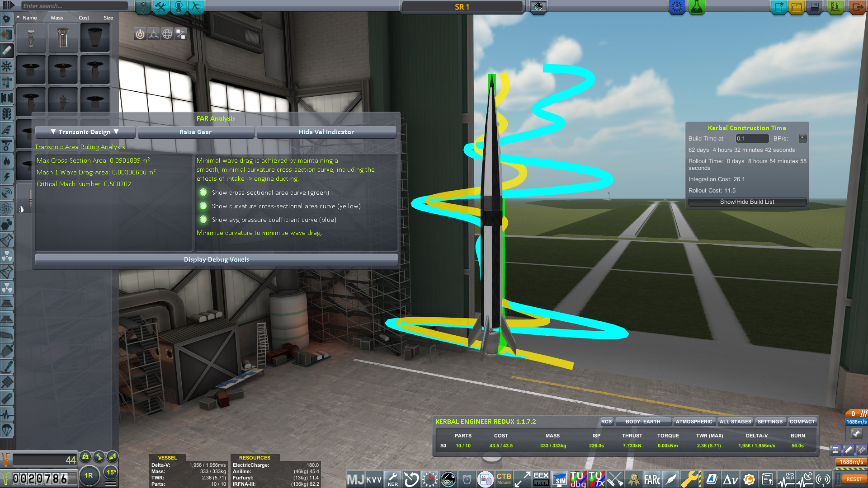Toggle show avg pressure coefficient curve (blue)
Viewport: 868px width, 488px height.
coord(203,220)
